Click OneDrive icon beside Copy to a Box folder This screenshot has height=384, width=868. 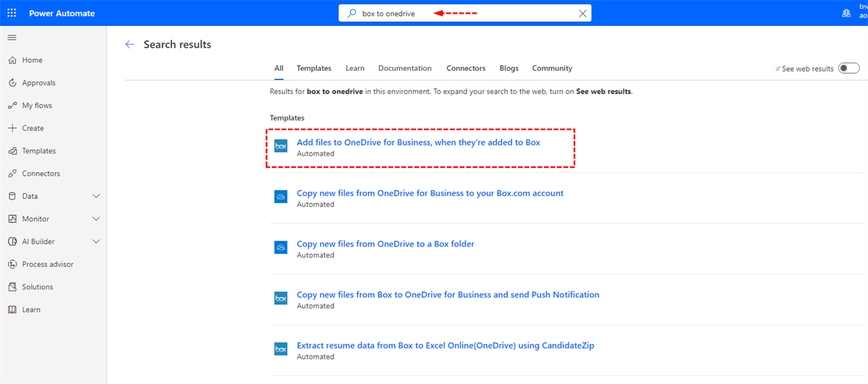coord(281,247)
